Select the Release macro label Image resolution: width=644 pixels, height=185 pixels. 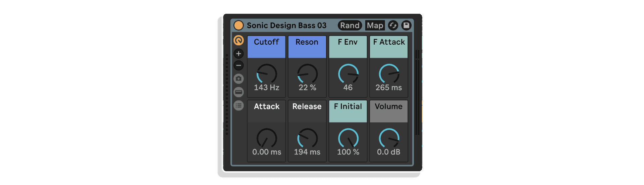pos(307,111)
